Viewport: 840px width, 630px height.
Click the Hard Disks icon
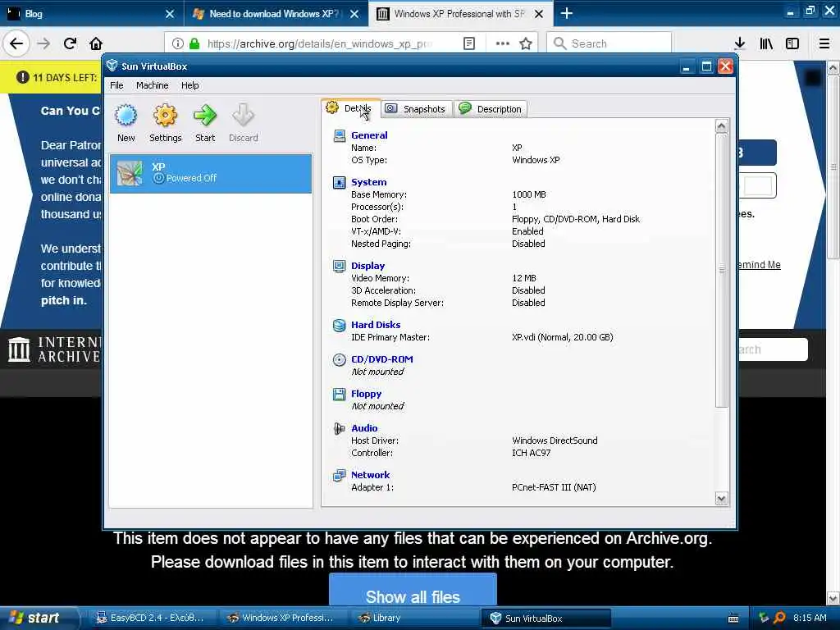coord(339,325)
